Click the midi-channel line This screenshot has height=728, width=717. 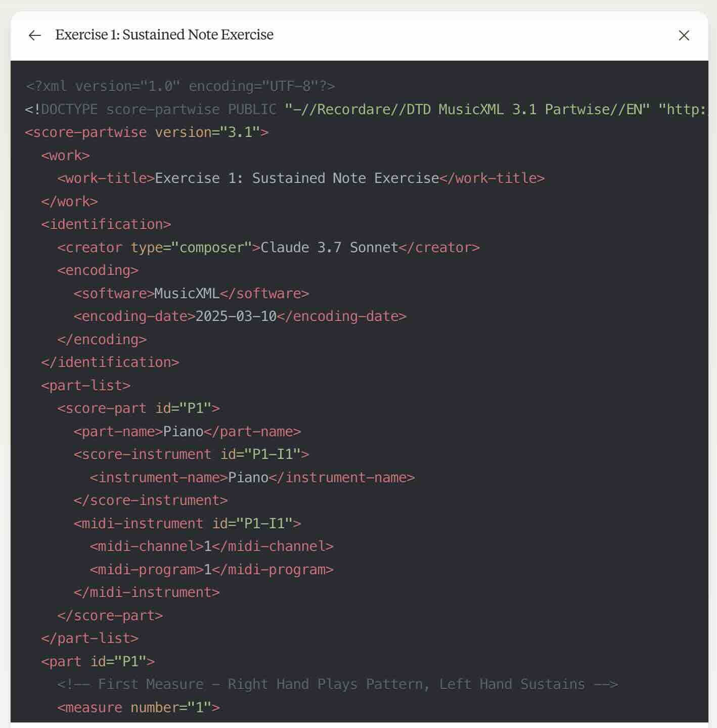212,547
